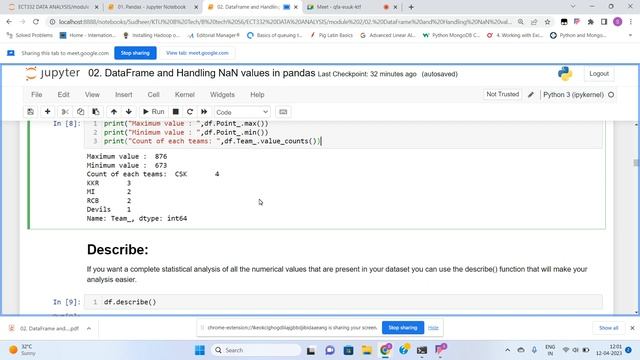The height and width of the screenshot is (360, 640).
Task: Move selected cell up arrow
Action: click(113, 112)
